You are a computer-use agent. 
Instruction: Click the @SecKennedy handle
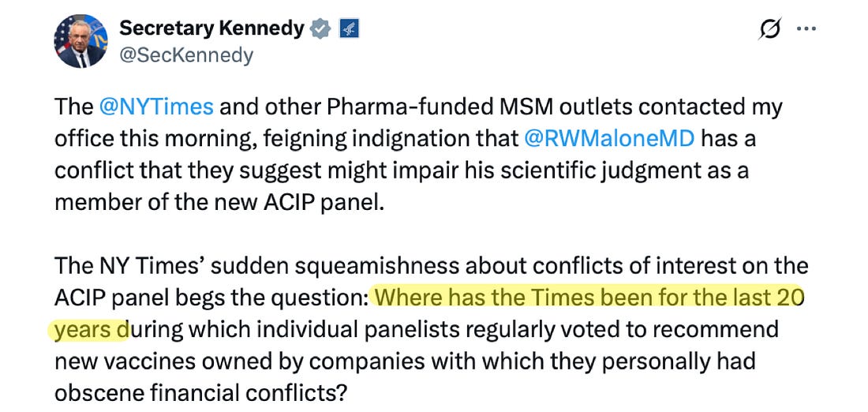pyautogui.click(x=186, y=55)
